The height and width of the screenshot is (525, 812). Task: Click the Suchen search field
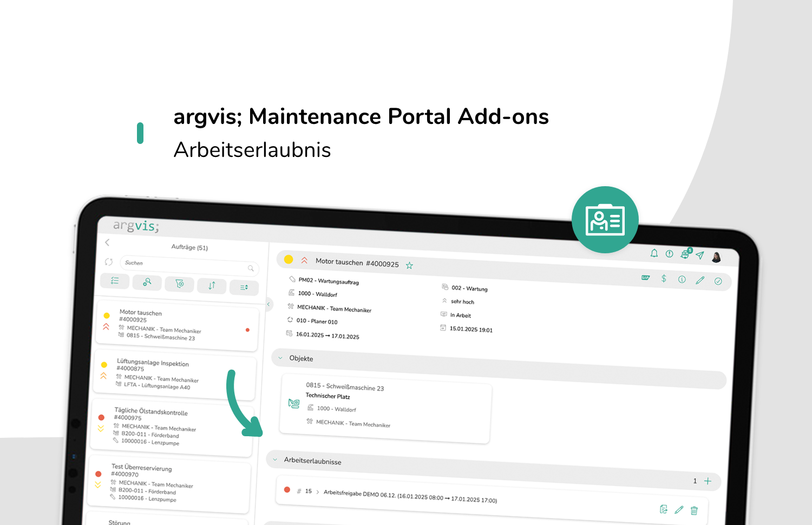[x=184, y=264]
